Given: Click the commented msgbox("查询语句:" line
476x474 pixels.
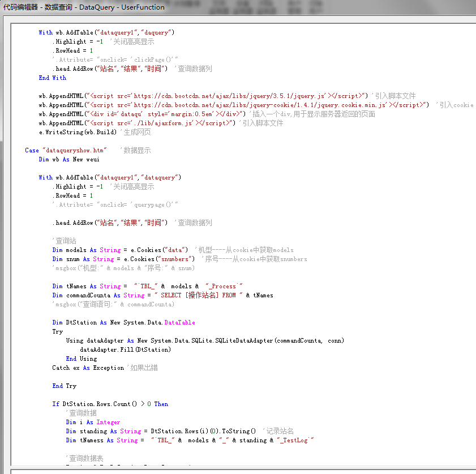Looking at the screenshot, I should click(x=113, y=304).
